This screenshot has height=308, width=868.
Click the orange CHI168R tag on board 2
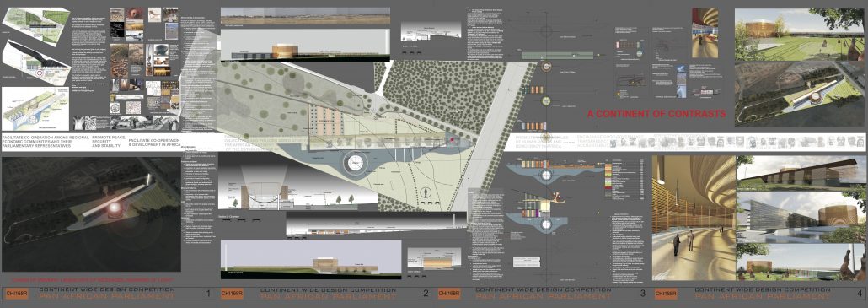tap(231, 293)
